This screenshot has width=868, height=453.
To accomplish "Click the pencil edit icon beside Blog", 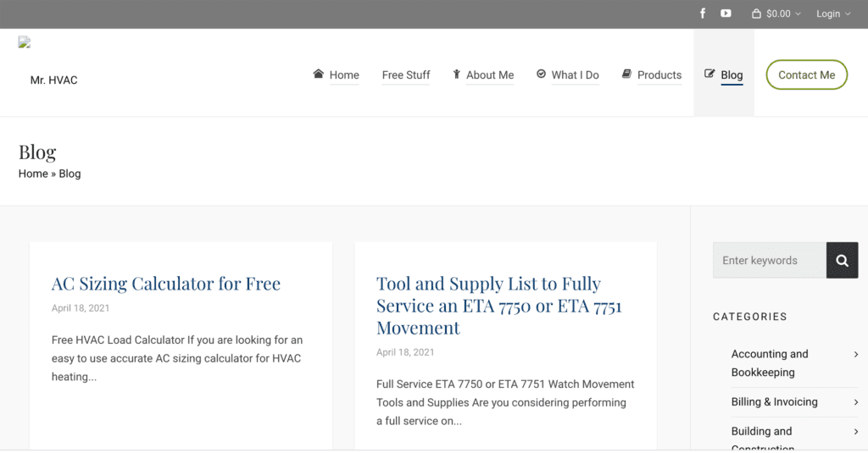I will tap(709, 74).
